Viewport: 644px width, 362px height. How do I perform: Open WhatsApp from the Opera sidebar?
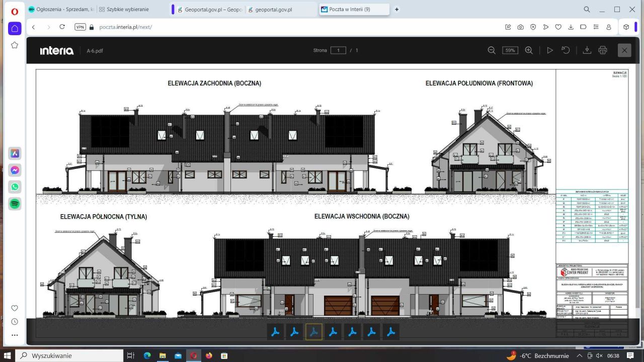pyautogui.click(x=15, y=187)
